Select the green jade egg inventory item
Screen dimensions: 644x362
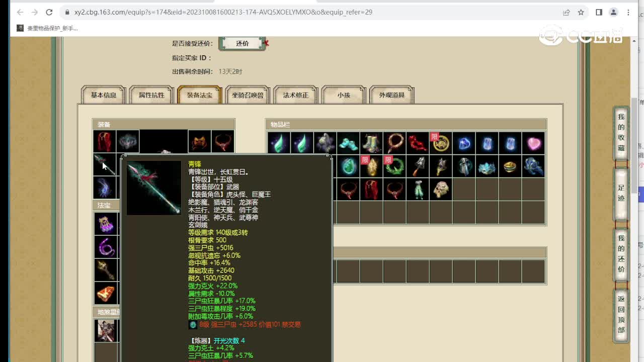click(x=348, y=166)
